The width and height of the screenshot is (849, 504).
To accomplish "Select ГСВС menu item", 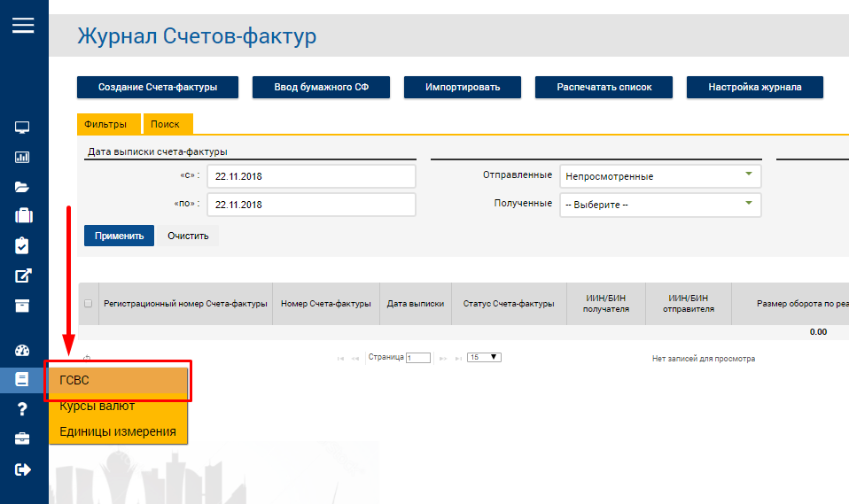I will click(x=119, y=380).
